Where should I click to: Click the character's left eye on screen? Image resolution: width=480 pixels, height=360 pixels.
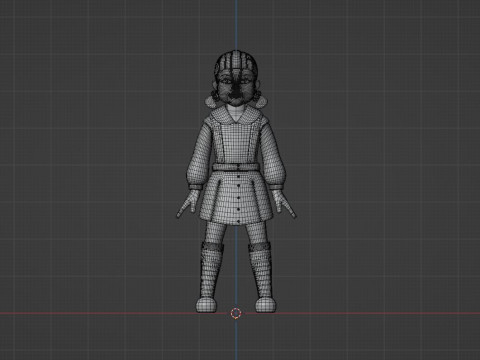226,81
